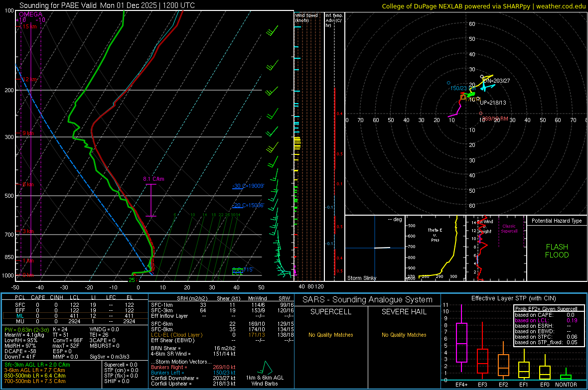
Task: Click the UP=218/13 hodograph label
Action: tap(493, 103)
